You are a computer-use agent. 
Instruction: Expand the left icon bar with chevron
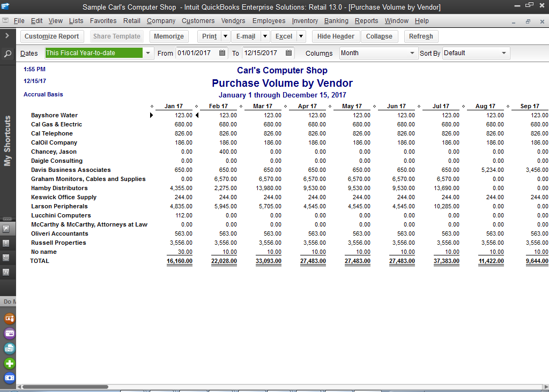coord(7,36)
